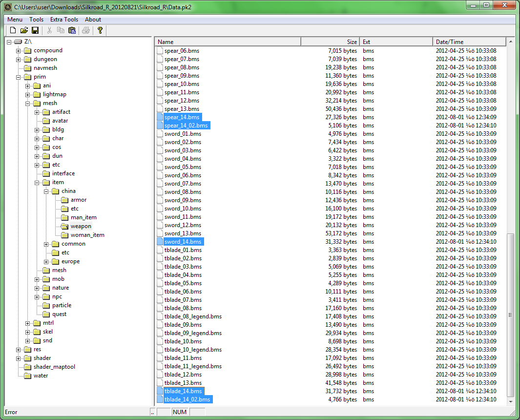Select file spear_14_02.bms
Viewport: 520px width, 420px height.
[x=186, y=126]
